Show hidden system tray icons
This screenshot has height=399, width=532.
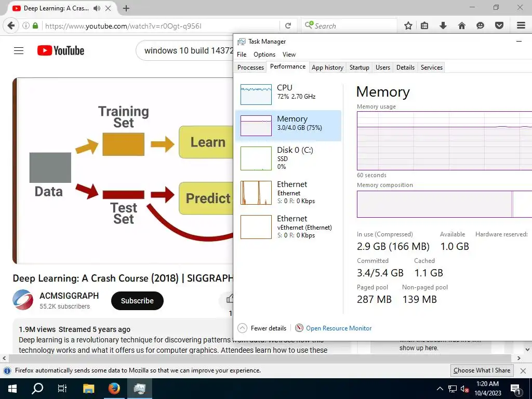coord(440,389)
